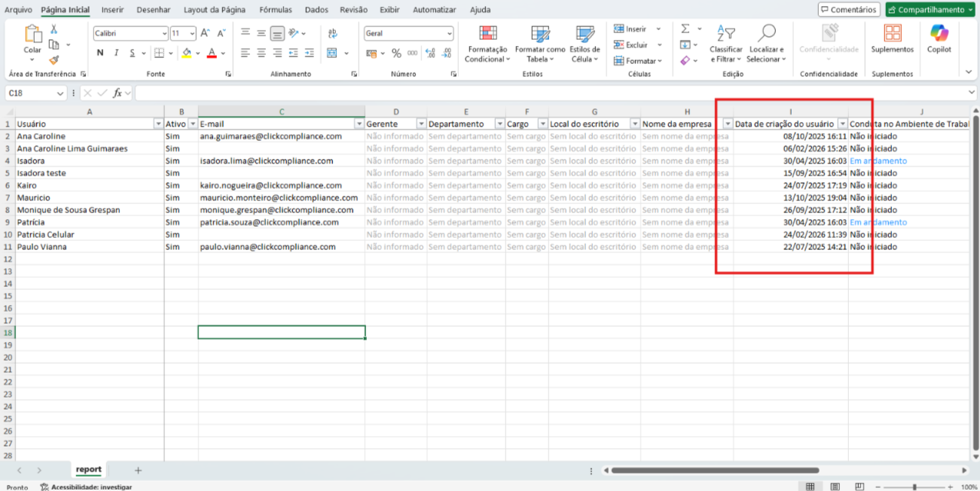Open the Arquivo menu
The width and height of the screenshot is (980, 491).
(x=18, y=10)
